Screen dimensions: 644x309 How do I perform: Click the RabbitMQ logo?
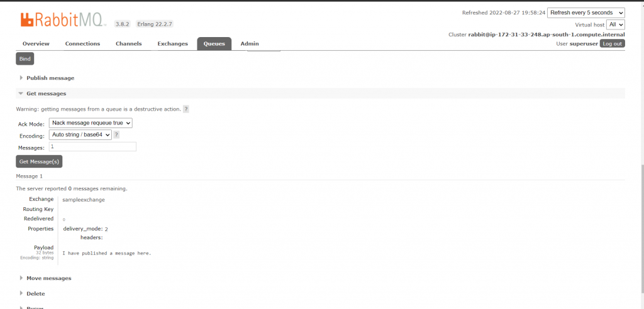point(63,19)
